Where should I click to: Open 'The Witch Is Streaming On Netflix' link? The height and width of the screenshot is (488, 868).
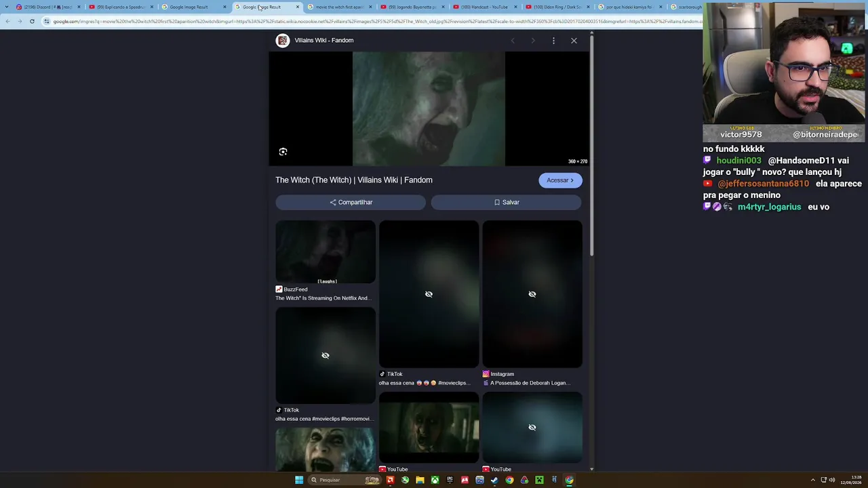coord(323,298)
